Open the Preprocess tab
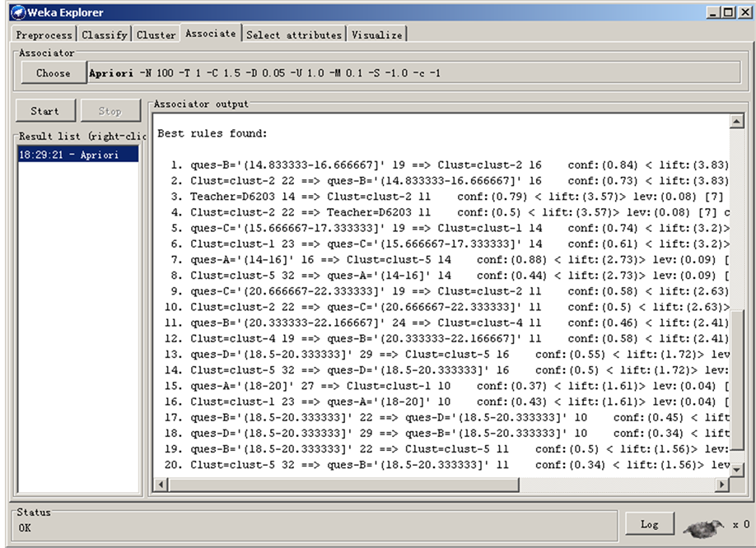The image size is (756, 548). point(44,35)
